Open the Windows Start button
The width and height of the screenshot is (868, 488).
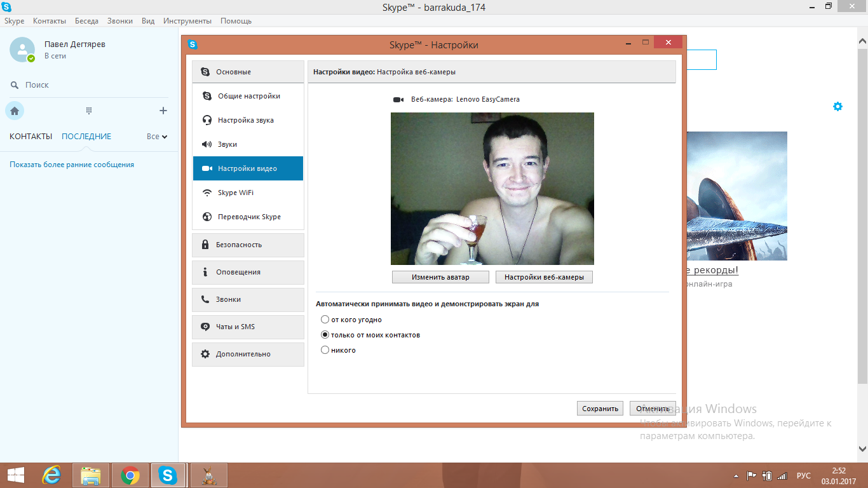[16, 475]
